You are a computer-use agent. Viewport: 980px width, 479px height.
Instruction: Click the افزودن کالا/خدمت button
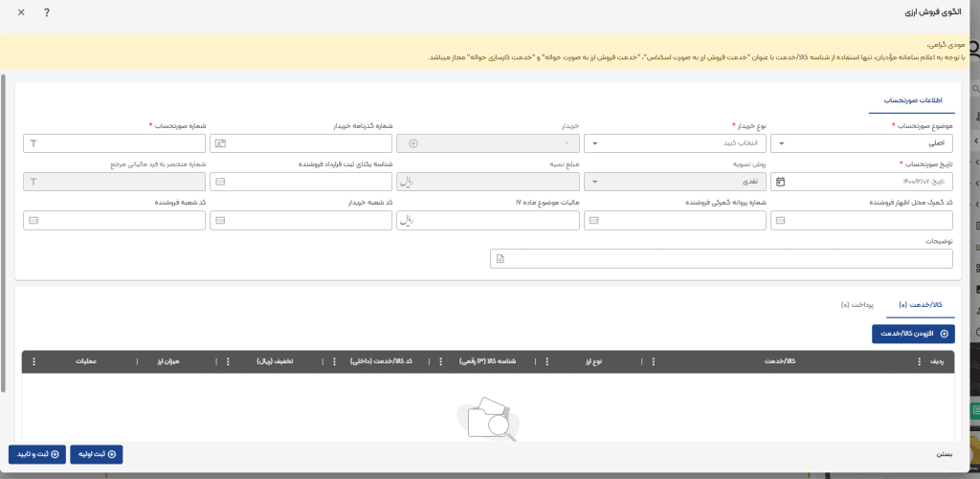[913, 334]
